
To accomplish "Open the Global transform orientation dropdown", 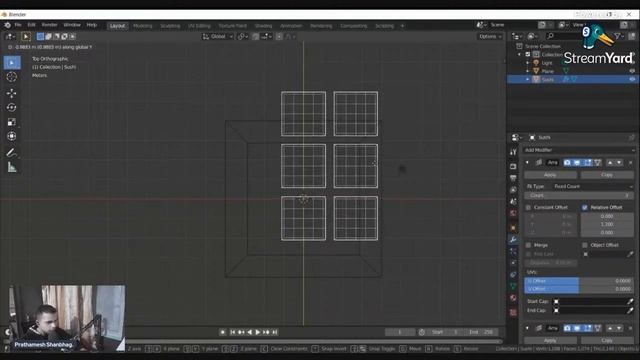I will [x=218, y=37].
